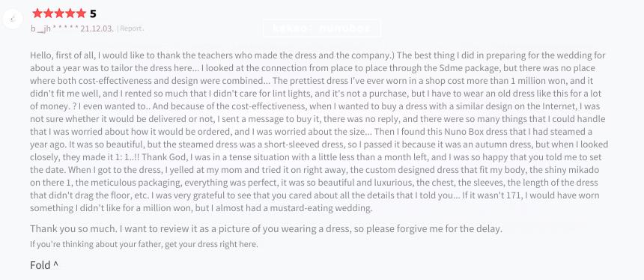The width and height of the screenshot is (644, 280).
Task: Select the fifth red rating star
Action: (x=81, y=13)
